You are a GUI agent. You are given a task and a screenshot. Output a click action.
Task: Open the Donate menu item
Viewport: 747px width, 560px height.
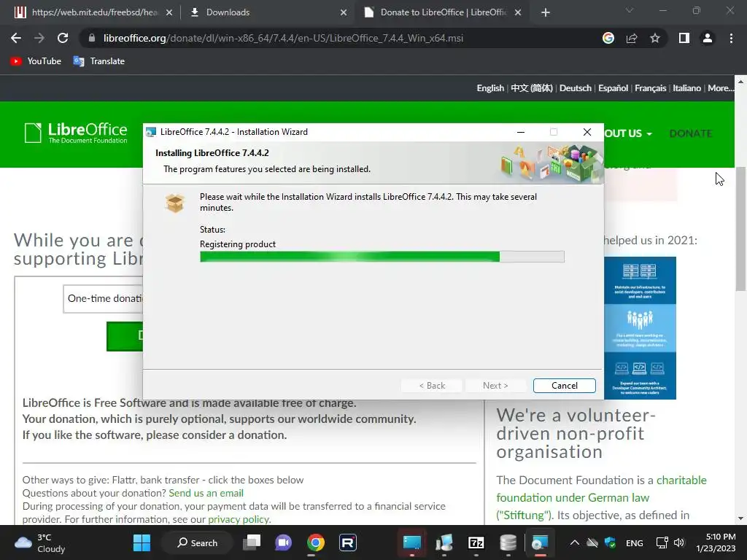coord(690,133)
